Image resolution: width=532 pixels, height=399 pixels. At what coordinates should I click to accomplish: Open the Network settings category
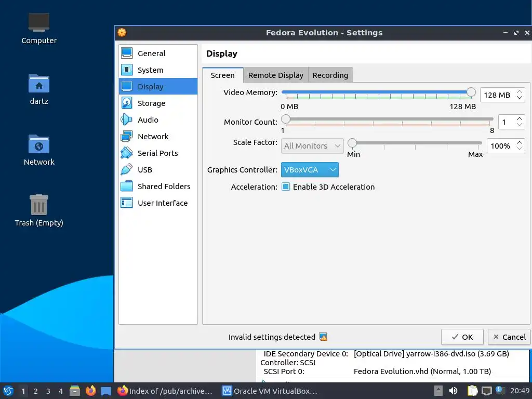pos(158,137)
